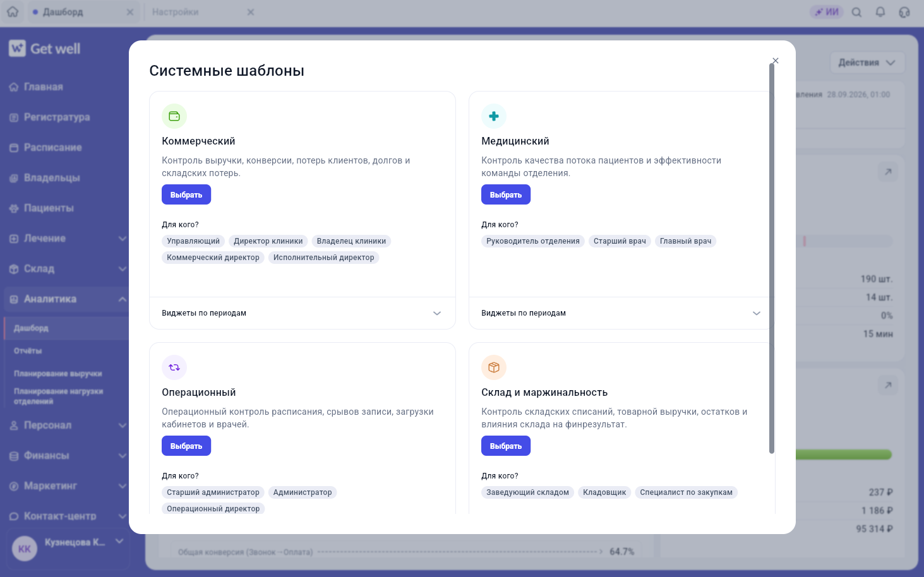924x577 pixels.
Task: Open the Кузнецова К. user menu
Action: (x=68, y=549)
